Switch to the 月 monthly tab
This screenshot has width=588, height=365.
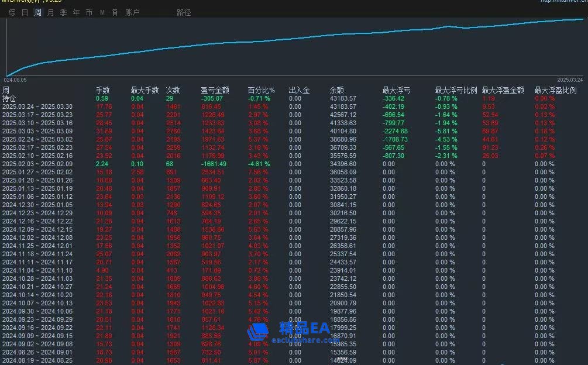tap(51, 12)
